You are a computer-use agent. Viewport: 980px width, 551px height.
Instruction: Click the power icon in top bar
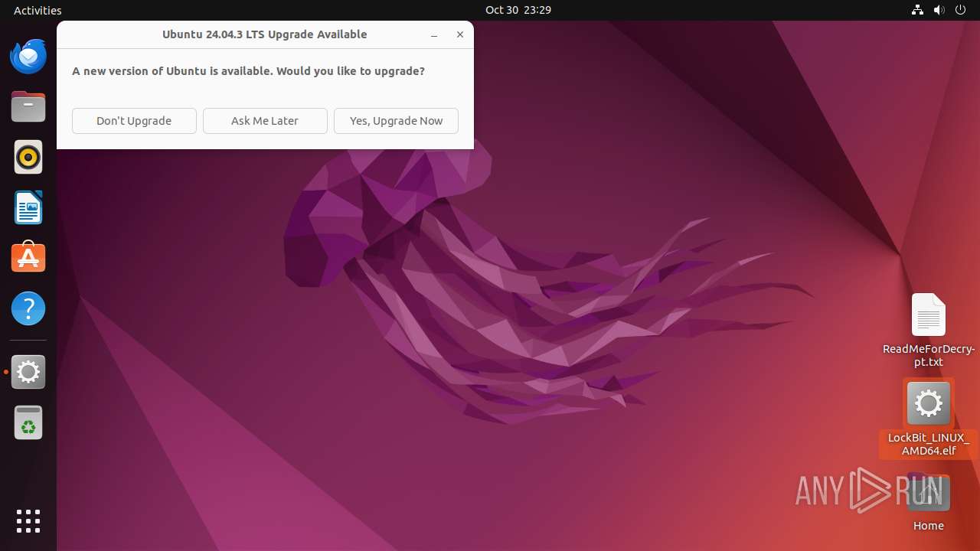pyautogui.click(x=961, y=10)
